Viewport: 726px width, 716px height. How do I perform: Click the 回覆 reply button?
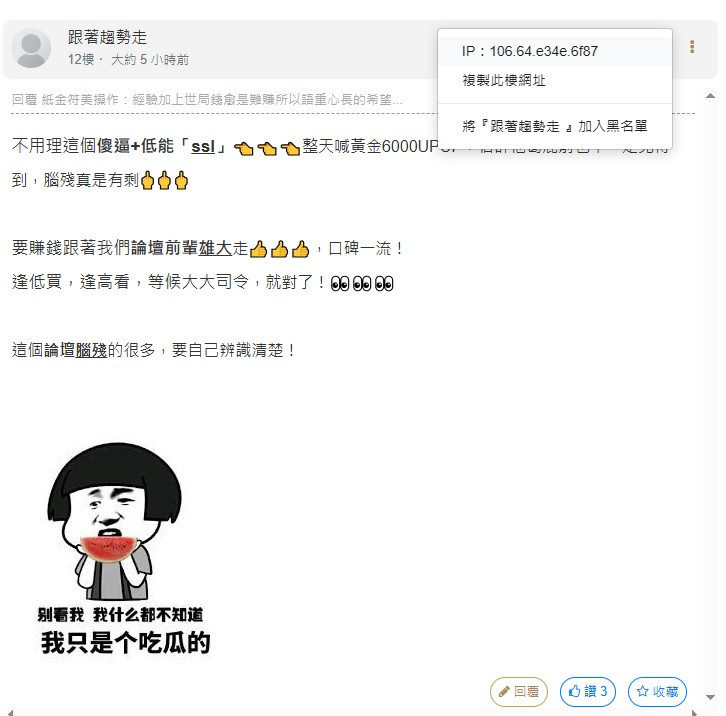(x=519, y=692)
